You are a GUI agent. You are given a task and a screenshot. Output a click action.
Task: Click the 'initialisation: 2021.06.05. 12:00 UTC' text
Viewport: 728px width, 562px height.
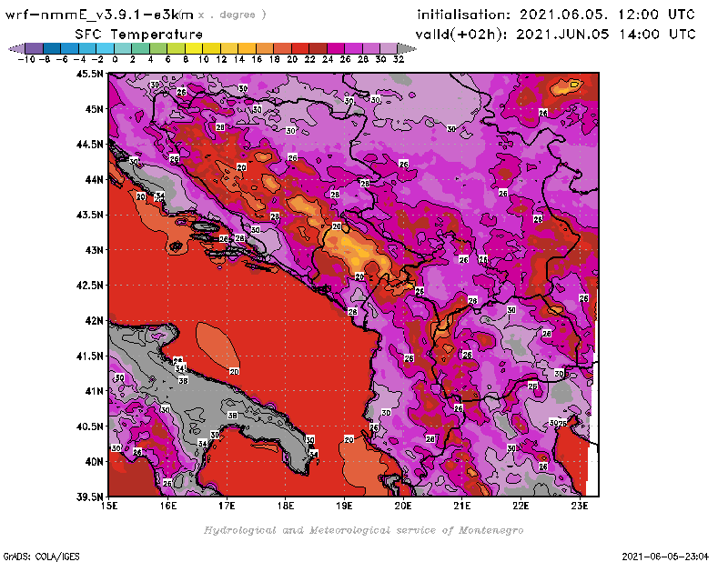coord(556,15)
